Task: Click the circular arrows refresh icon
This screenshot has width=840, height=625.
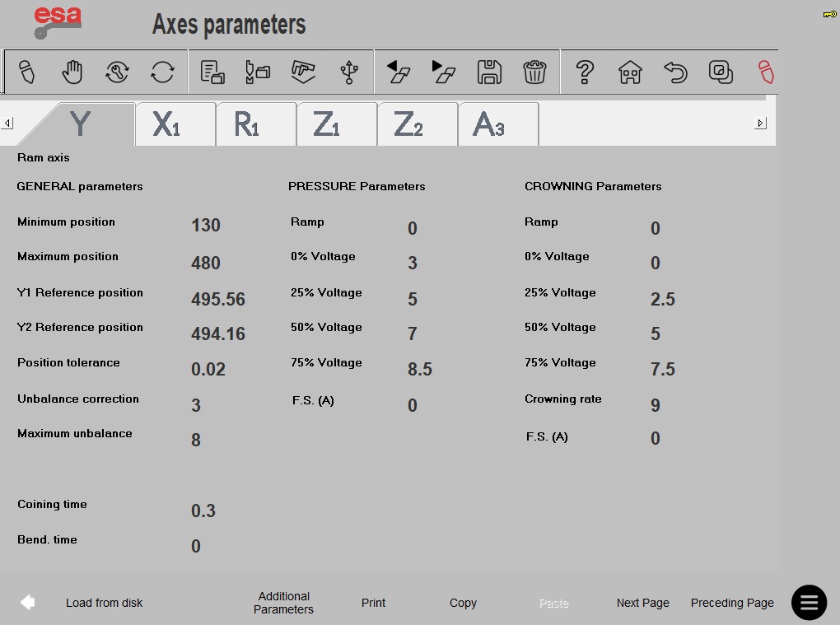Action: tap(162, 72)
